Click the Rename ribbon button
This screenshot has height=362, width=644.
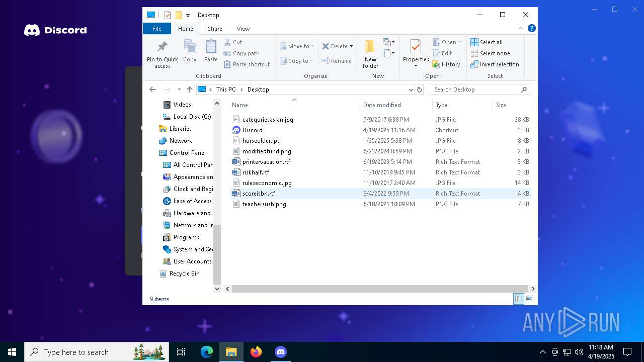pyautogui.click(x=337, y=61)
